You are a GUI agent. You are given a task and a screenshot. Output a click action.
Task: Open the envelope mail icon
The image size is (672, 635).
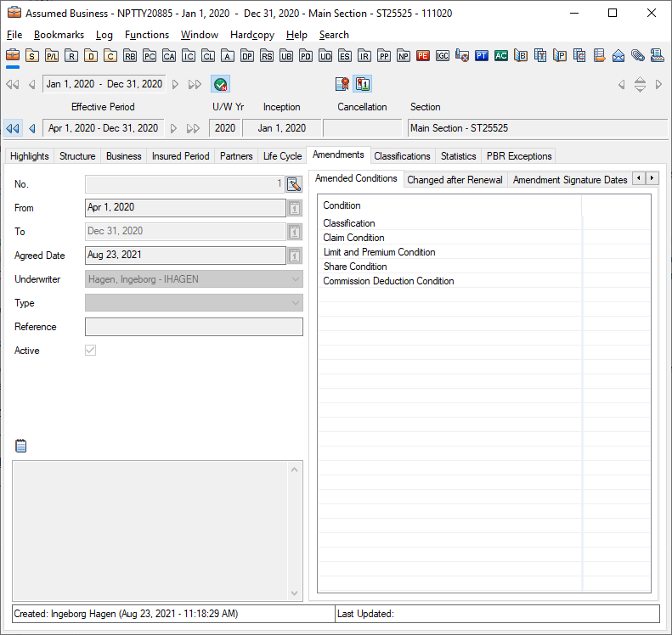[x=618, y=56]
